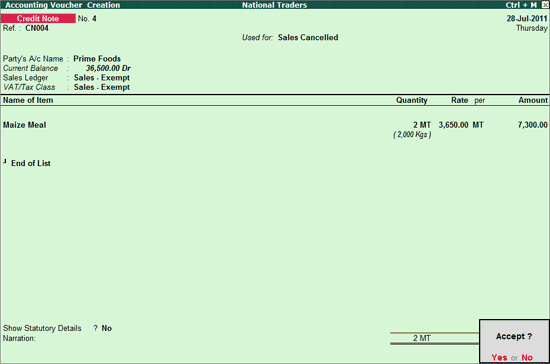Click the Credit Note voucher type label

click(x=38, y=18)
